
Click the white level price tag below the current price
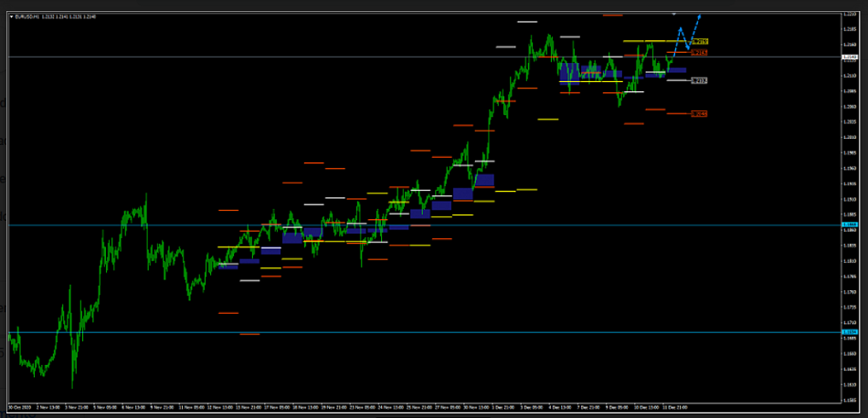[x=699, y=80]
